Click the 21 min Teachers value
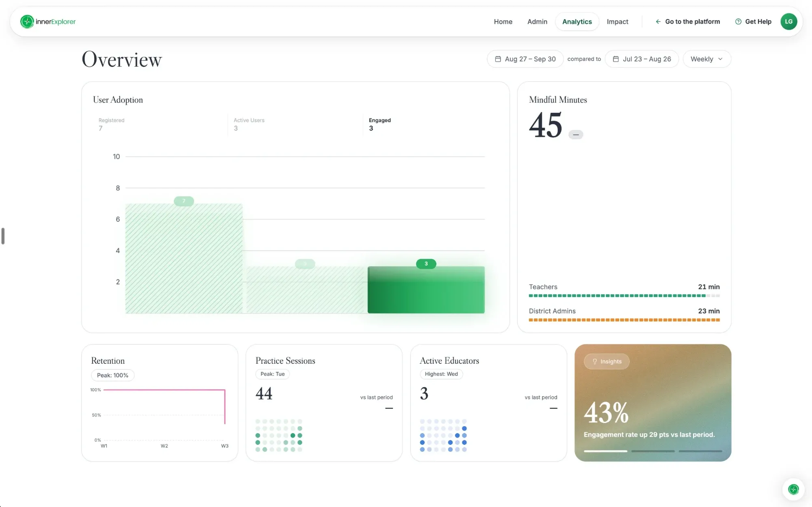Image resolution: width=812 pixels, height=507 pixels. 708,287
